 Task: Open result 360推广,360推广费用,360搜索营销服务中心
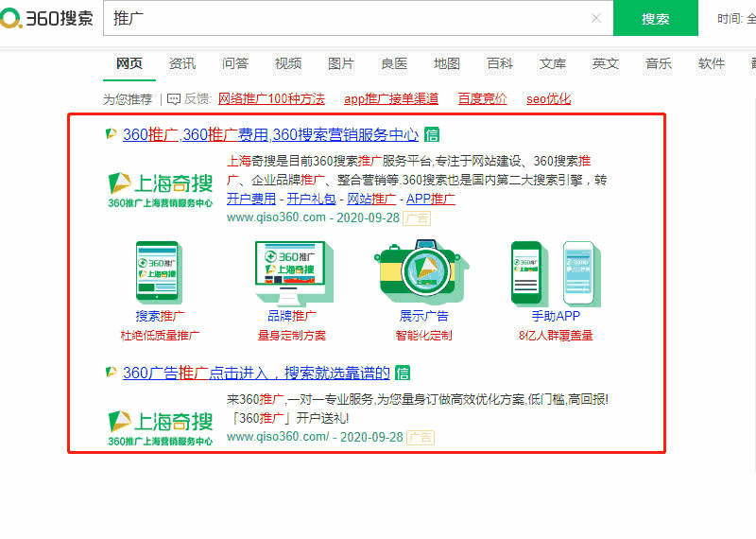tap(270, 134)
